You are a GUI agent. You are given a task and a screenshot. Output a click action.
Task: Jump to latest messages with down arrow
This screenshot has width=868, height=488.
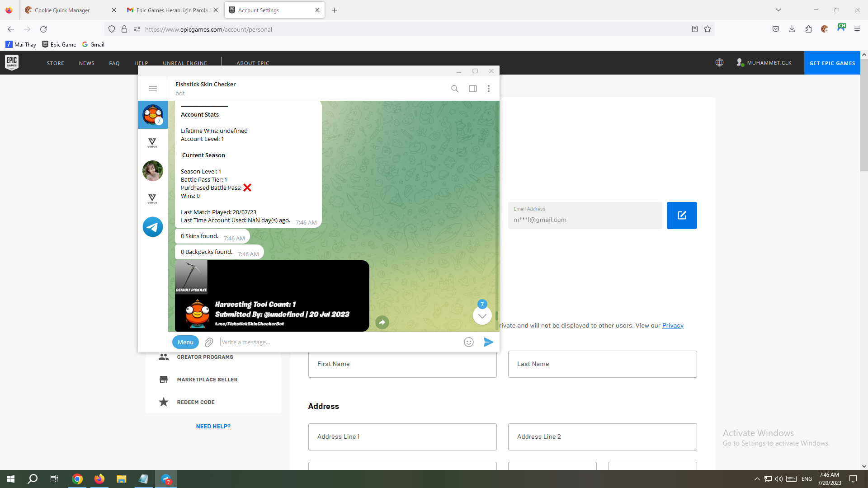click(482, 316)
